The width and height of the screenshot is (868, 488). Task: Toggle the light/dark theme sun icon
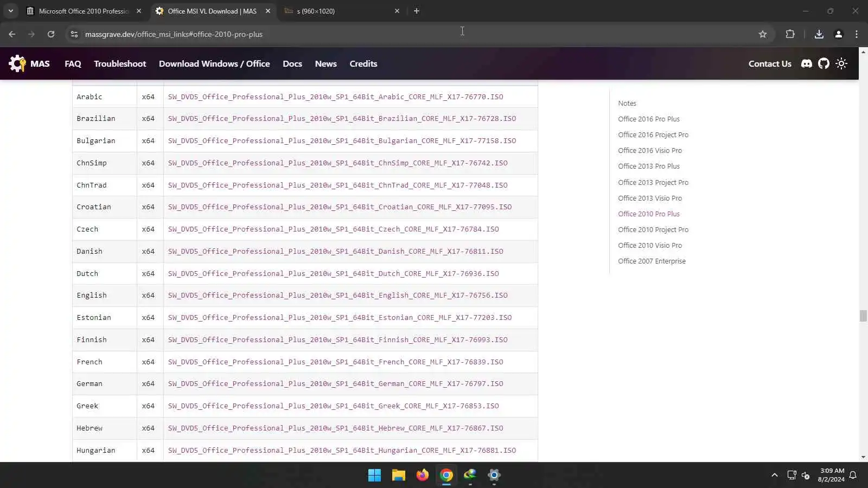click(841, 63)
